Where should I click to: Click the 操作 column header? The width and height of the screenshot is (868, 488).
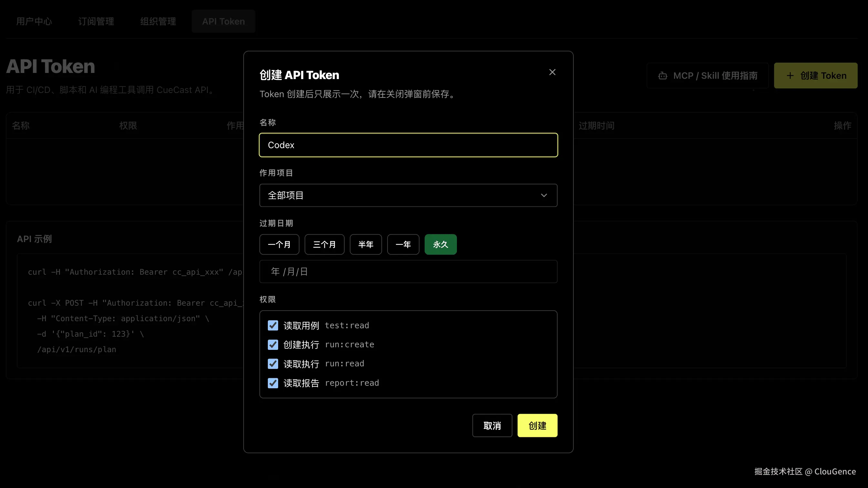pos(843,126)
